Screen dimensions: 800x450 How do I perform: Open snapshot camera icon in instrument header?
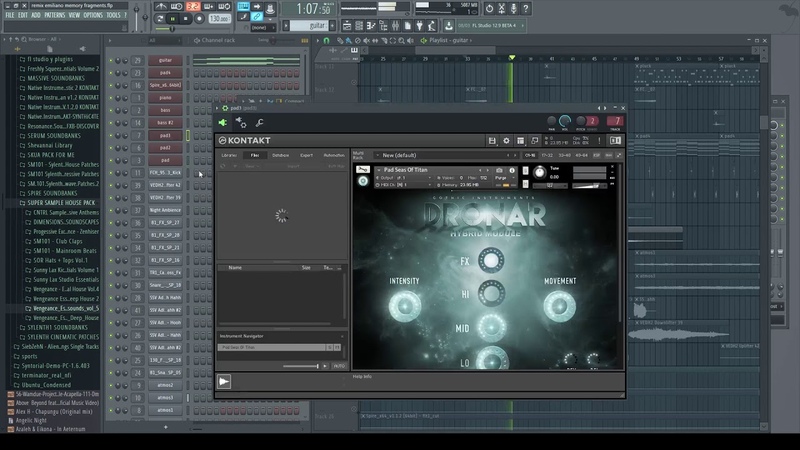pos(499,170)
